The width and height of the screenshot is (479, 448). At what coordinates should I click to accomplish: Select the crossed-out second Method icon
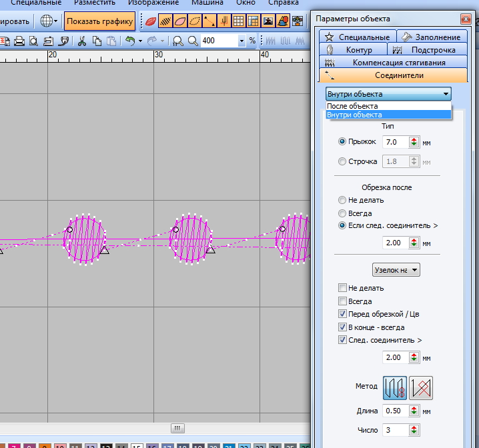pos(421,387)
